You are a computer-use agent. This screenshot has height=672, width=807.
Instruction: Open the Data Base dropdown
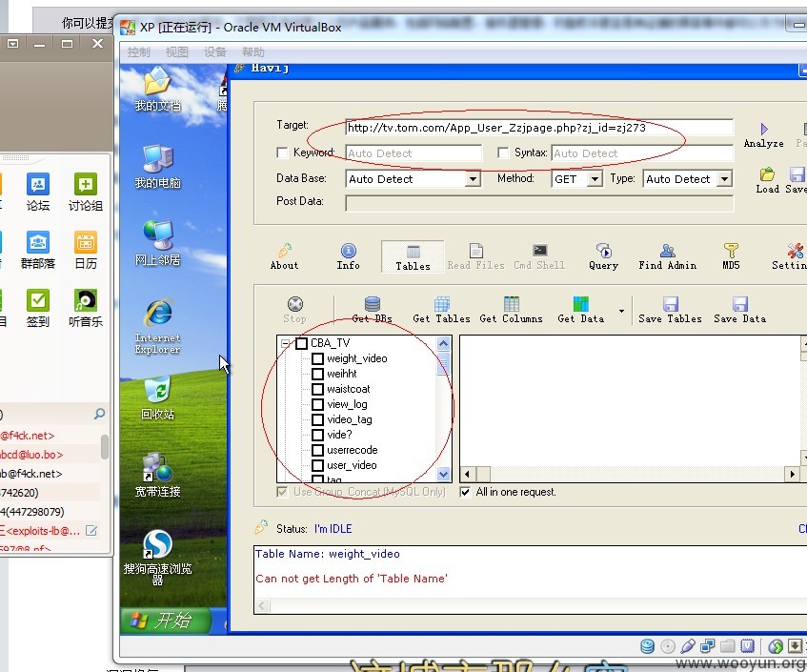pyautogui.click(x=473, y=178)
